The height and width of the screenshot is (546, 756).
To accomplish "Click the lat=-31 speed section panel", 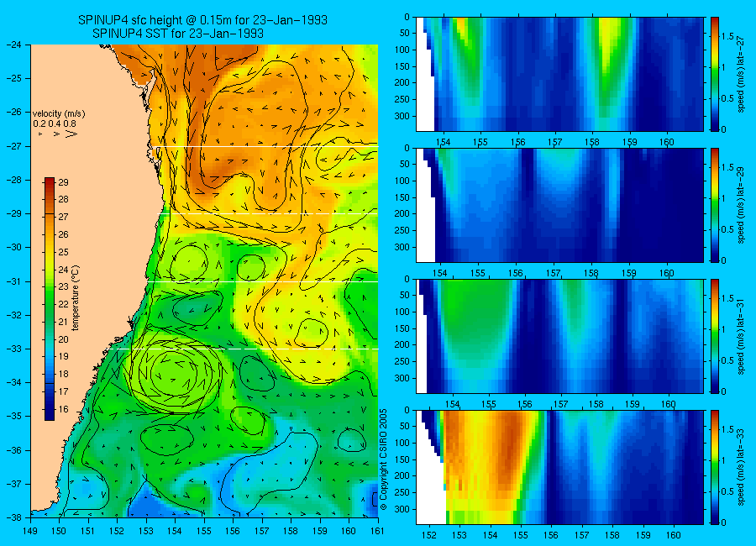I will [559, 336].
